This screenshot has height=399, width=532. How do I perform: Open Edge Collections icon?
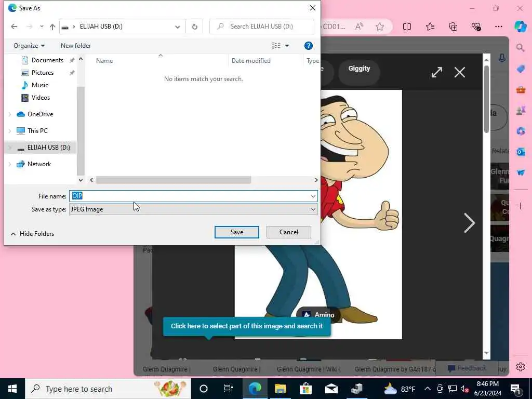[453, 26]
